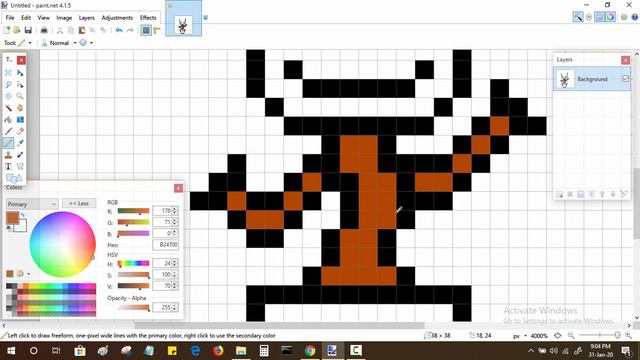
Task: Open the Adjustments menu
Action: (117, 18)
